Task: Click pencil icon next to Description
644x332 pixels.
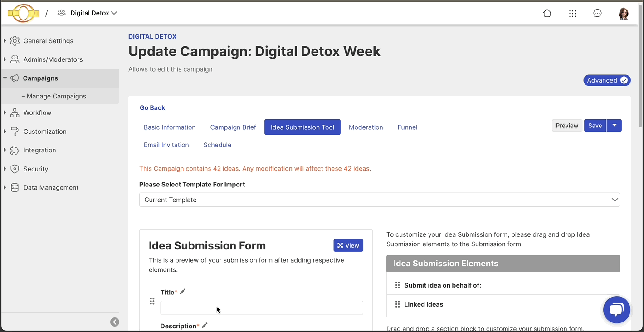Action: coord(205,326)
